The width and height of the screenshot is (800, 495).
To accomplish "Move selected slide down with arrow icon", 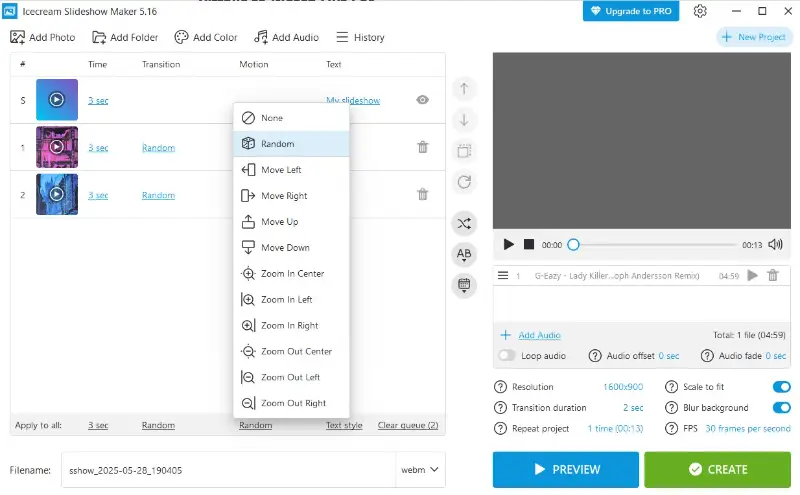I will (464, 120).
